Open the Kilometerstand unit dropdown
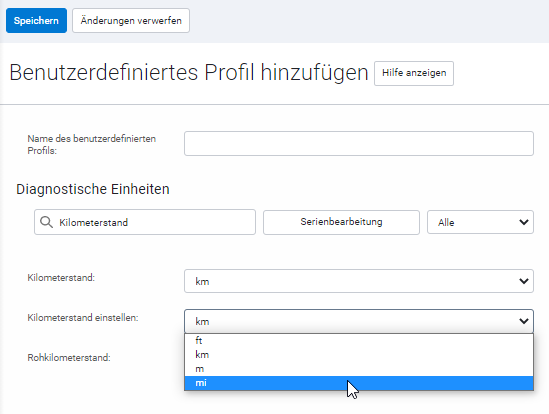The image size is (549, 414). click(x=359, y=281)
